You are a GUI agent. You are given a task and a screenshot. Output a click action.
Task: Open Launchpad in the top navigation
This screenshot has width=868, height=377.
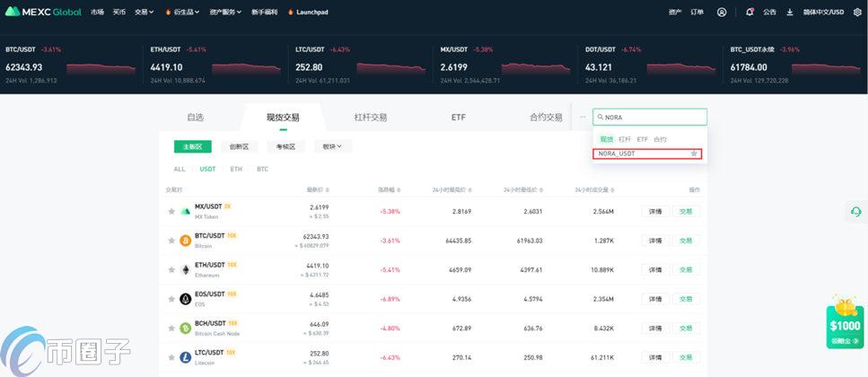click(309, 12)
